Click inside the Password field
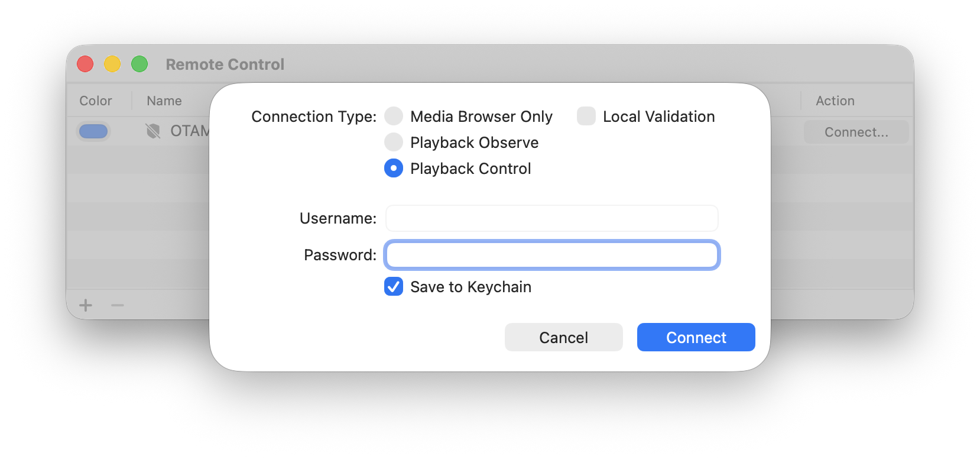This screenshot has width=980, height=459. click(551, 255)
